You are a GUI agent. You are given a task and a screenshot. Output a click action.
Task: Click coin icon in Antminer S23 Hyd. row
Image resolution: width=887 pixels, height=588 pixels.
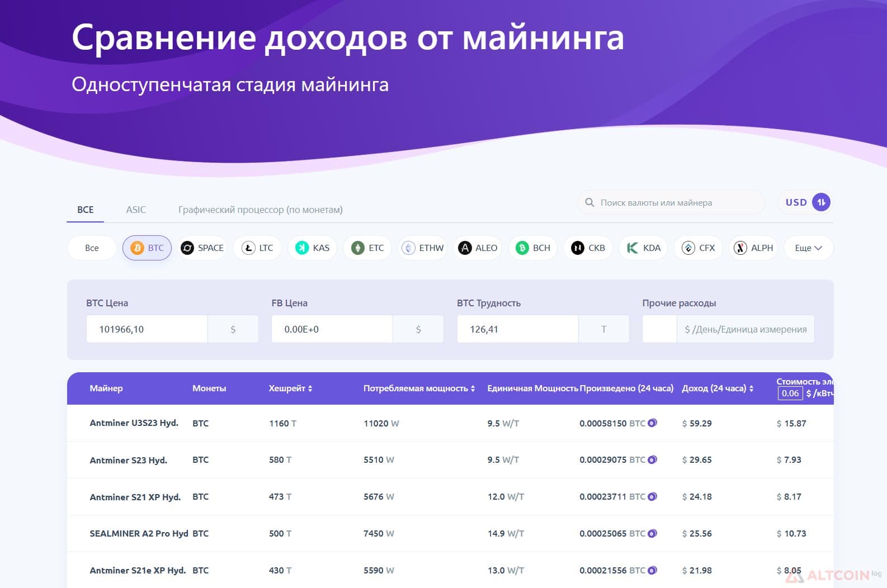point(652,459)
